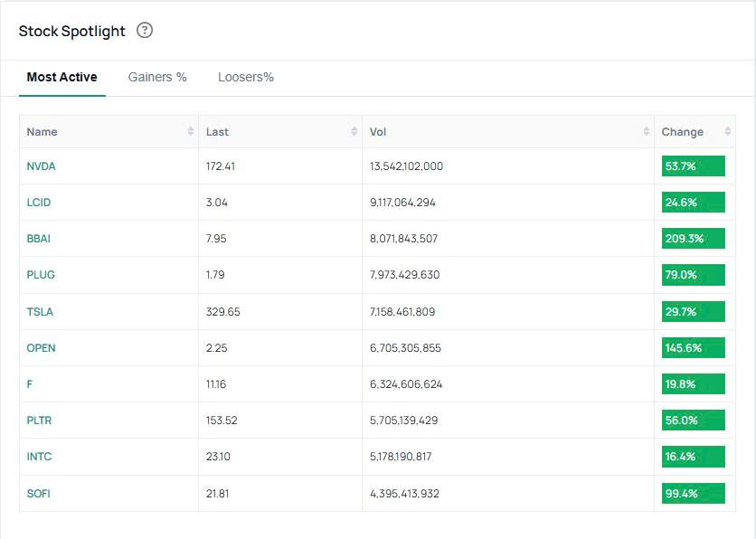Open the Stock Spotlight help question icon
756x539 pixels.
tap(145, 31)
